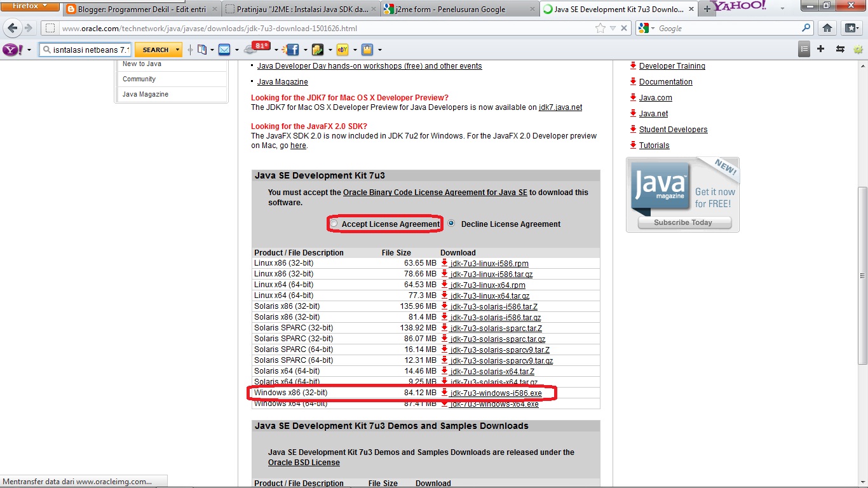Close the Pratinjau J2ME tab
Screen dimensions: 868x488
pyautogui.click(x=375, y=10)
